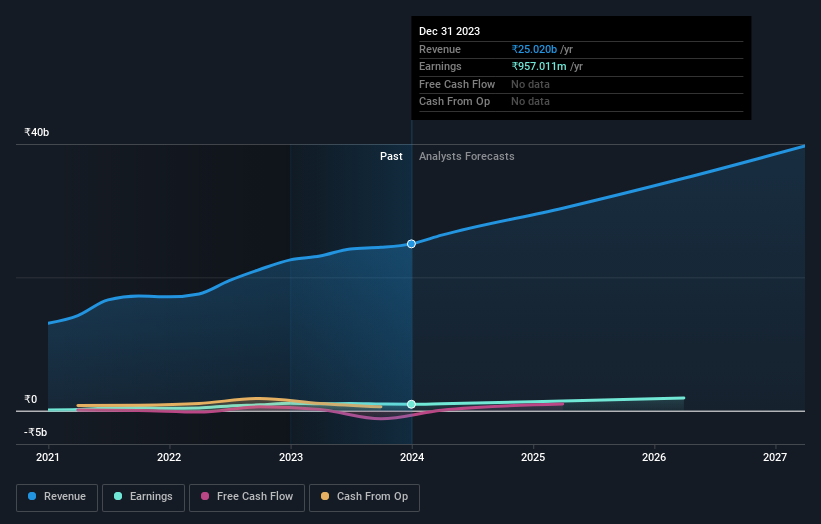Click the 2024 x-axis label
This screenshot has width=821, height=524.
point(412,458)
